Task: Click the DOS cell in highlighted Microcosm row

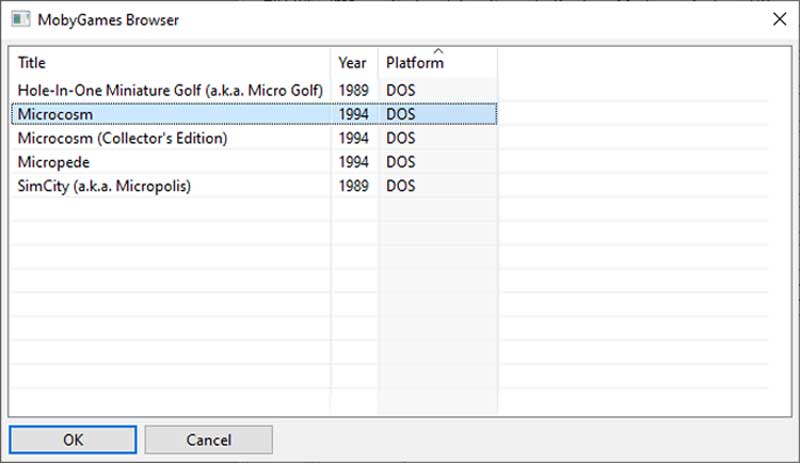Action: coord(401,114)
